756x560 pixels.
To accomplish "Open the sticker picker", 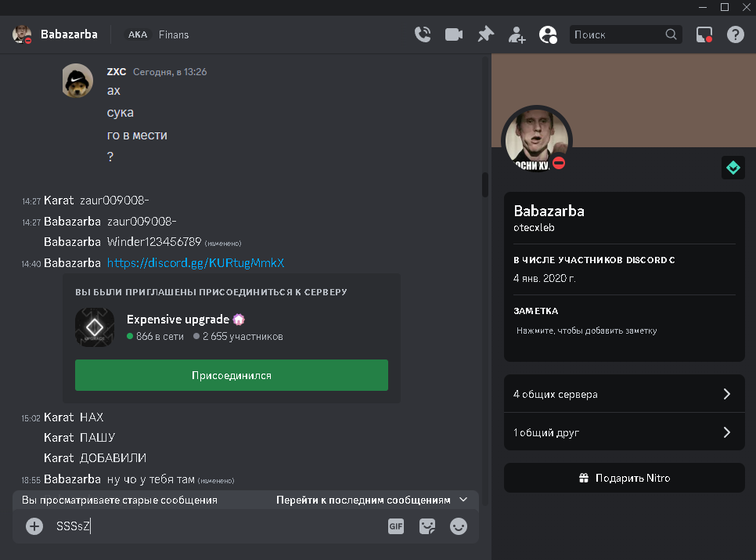I will click(427, 526).
